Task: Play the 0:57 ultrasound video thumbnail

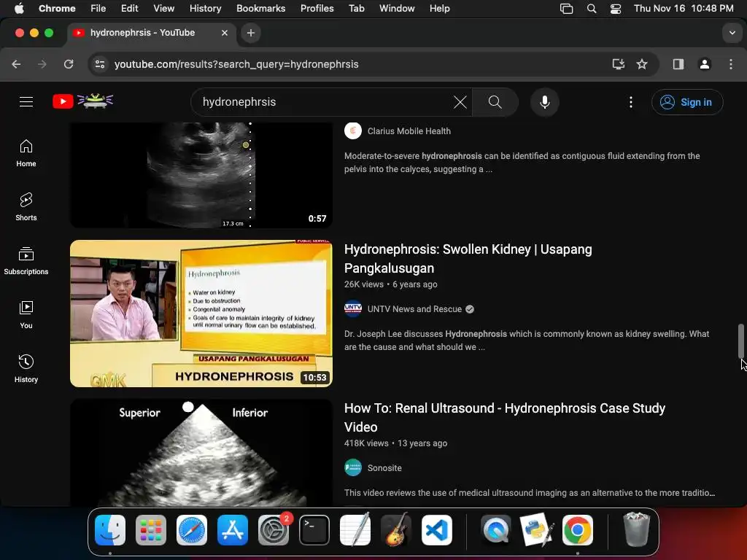Action: pyautogui.click(x=201, y=175)
